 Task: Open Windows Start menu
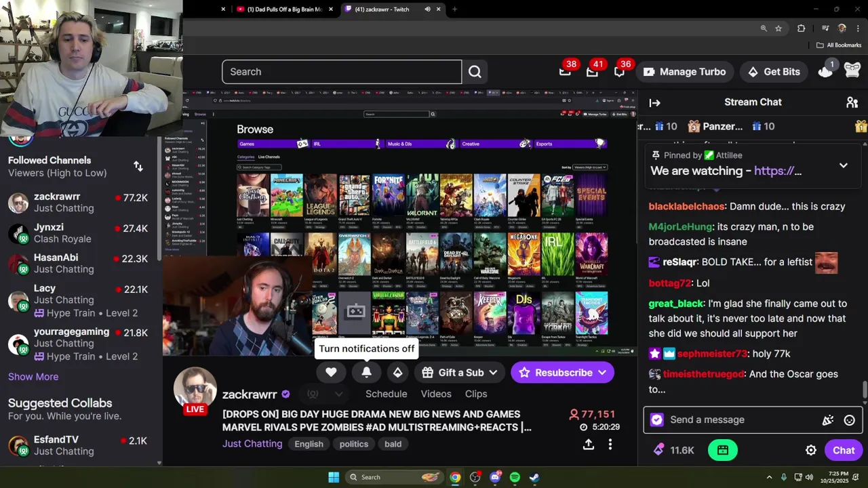334,477
